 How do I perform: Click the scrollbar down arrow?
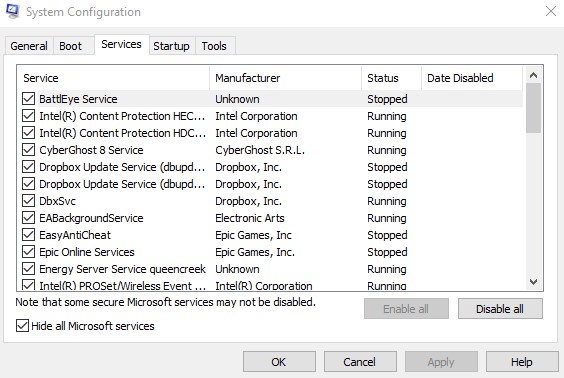coord(533,281)
